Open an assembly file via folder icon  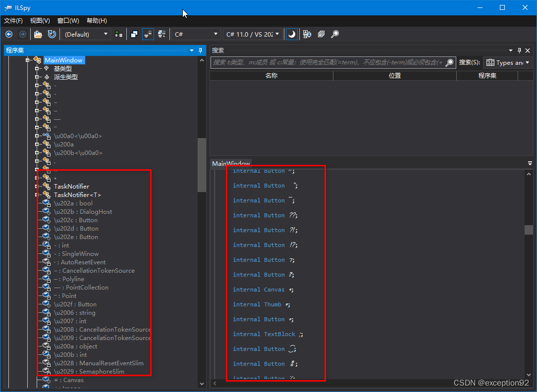(x=38, y=34)
